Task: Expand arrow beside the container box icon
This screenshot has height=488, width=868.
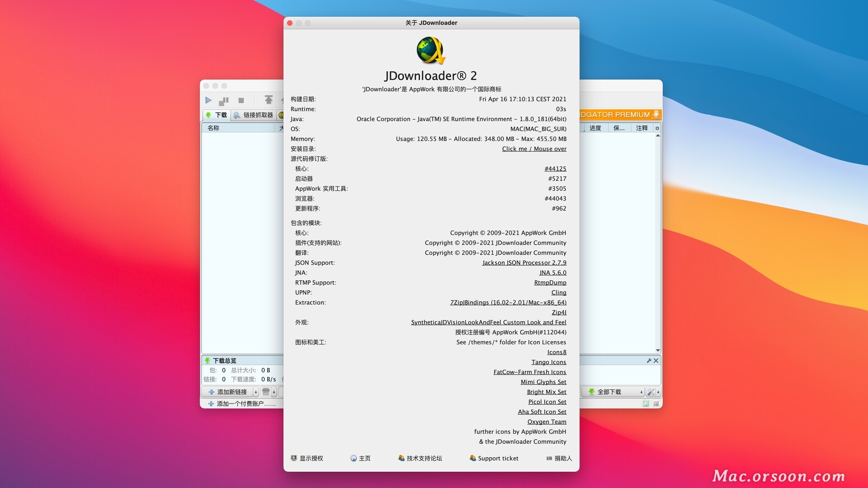Action: pos(274,392)
